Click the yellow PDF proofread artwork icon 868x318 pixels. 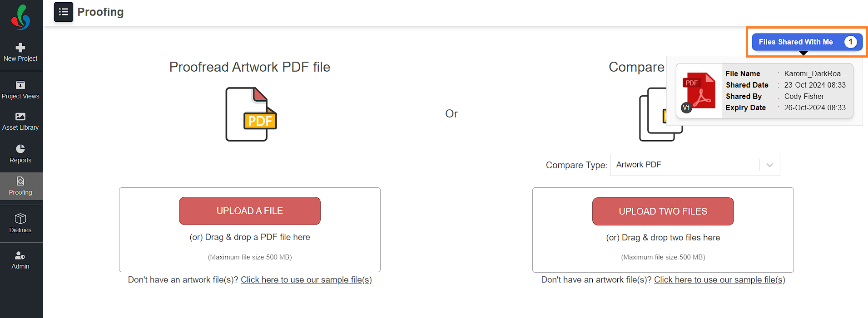point(251,114)
